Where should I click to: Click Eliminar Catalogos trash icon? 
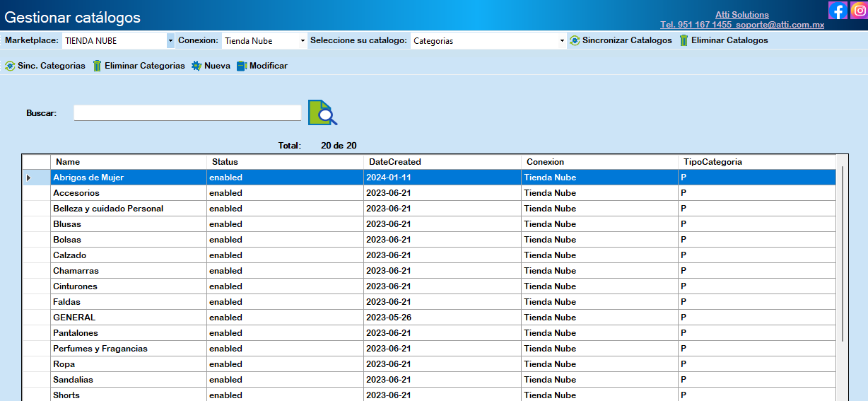coord(684,41)
